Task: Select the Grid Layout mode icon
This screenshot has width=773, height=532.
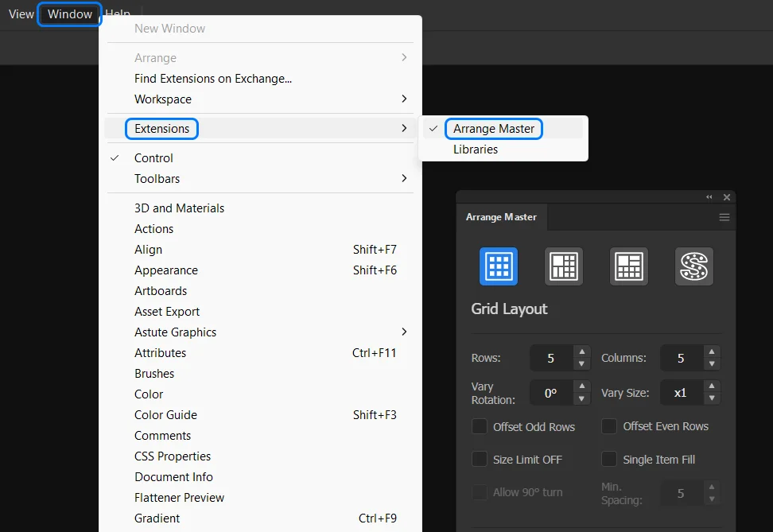Action: [x=499, y=266]
